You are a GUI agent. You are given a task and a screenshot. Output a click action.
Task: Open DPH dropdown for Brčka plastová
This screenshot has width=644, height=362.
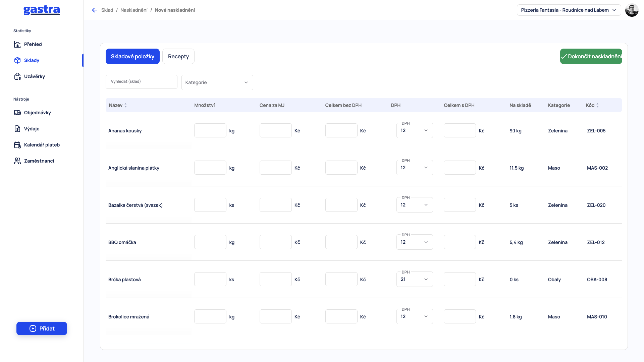tap(415, 279)
